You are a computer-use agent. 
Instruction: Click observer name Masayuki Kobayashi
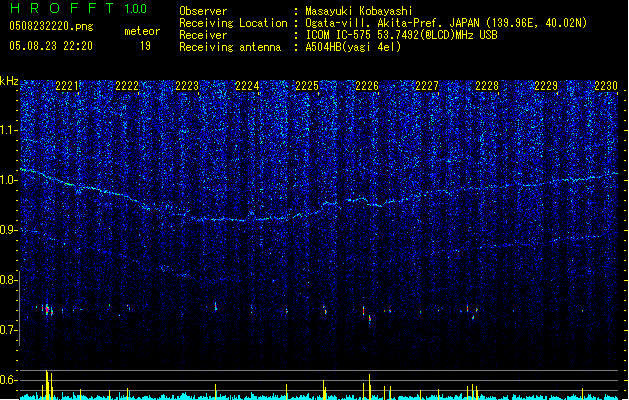(x=359, y=11)
